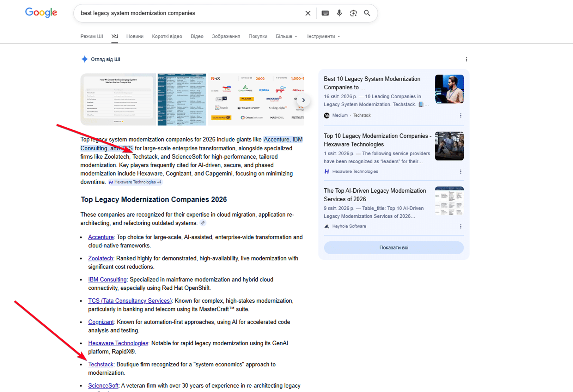Open AI overview three-dot options

coord(466,59)
